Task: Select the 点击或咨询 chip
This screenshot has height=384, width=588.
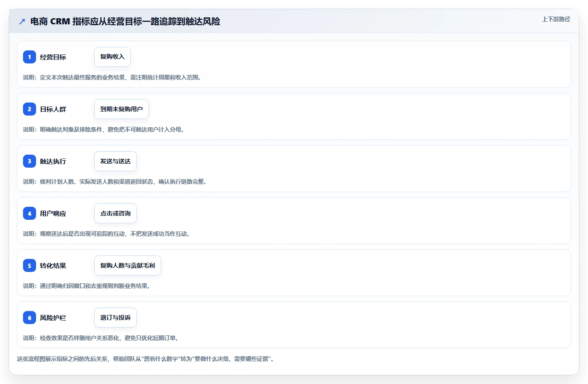Action: 116,213
